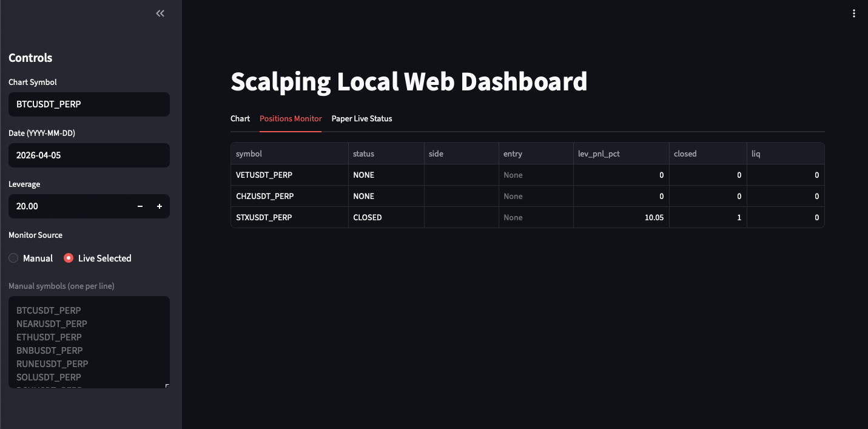This screenshot has width=868, height=429.
Task: Sort by the symbol column header
Action: [x=289, y=154]
